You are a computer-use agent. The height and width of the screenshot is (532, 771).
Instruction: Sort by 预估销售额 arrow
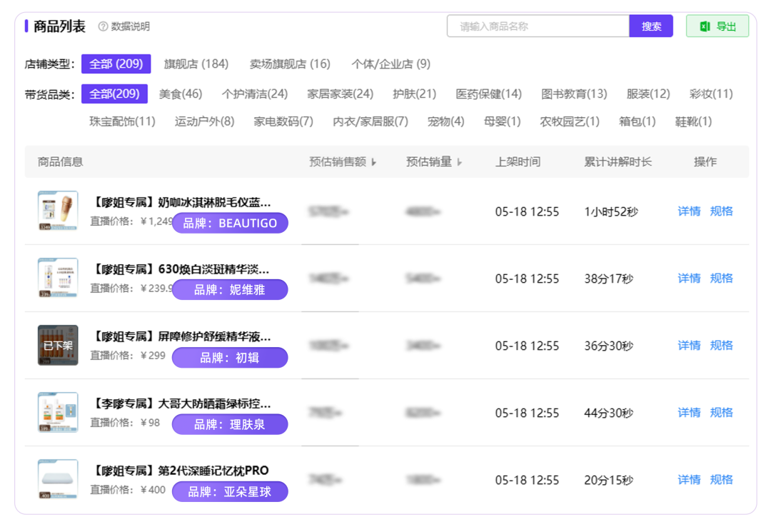pyautogui.click(x=373, y=162)
